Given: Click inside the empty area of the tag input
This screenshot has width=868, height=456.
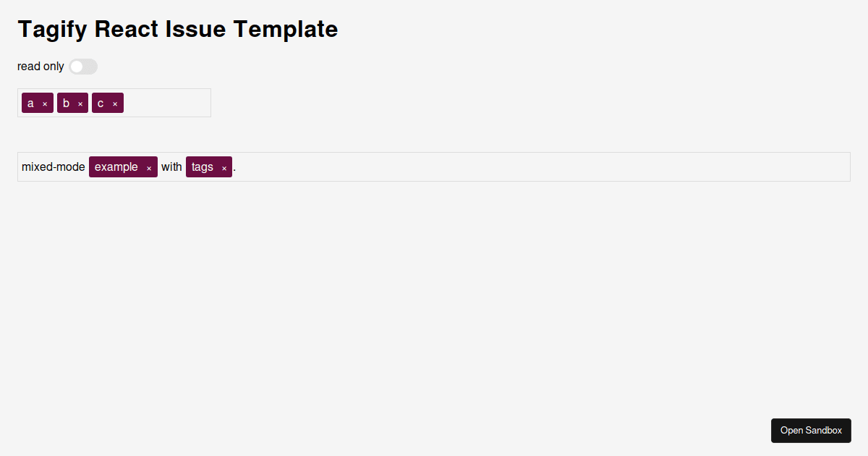Looking at the screenshot, I should (x=166, y=103).
